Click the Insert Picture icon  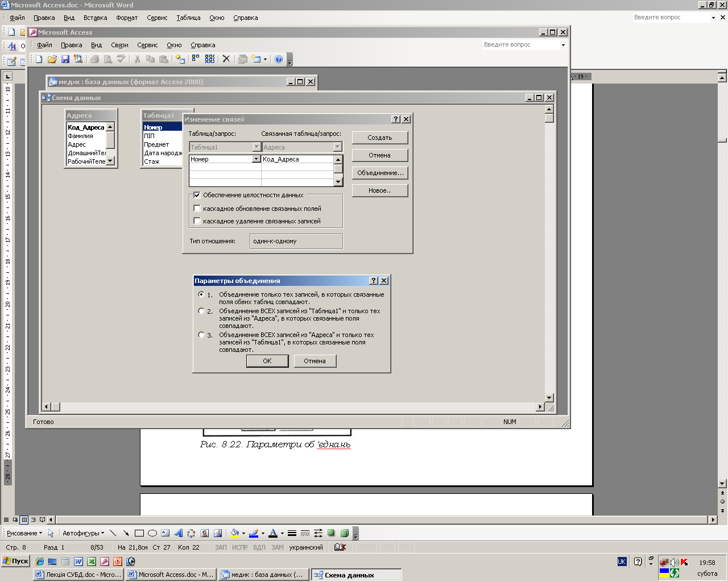click(x=218, y=533)
